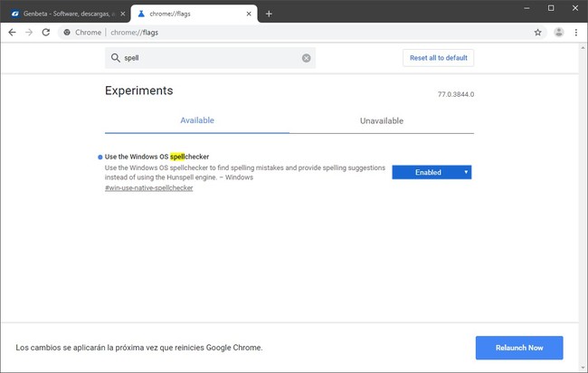Click Reset all to default
Viewport: 588px width, 373px height.
click(439, 58)
